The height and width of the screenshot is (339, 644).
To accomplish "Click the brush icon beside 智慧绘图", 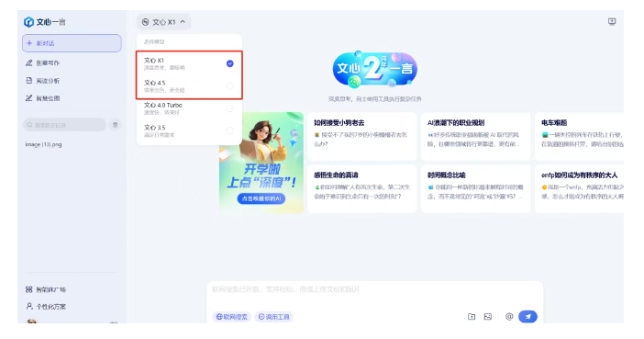I will tap(28, 98).
